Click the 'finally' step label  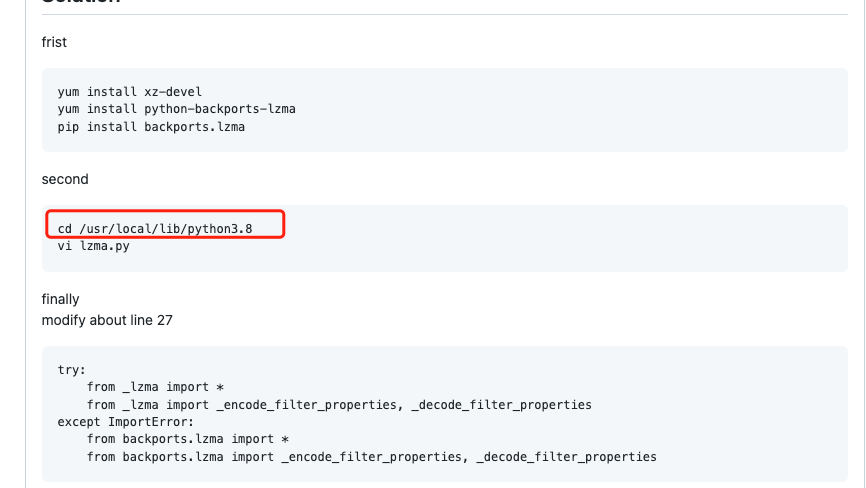click(60, 299)
